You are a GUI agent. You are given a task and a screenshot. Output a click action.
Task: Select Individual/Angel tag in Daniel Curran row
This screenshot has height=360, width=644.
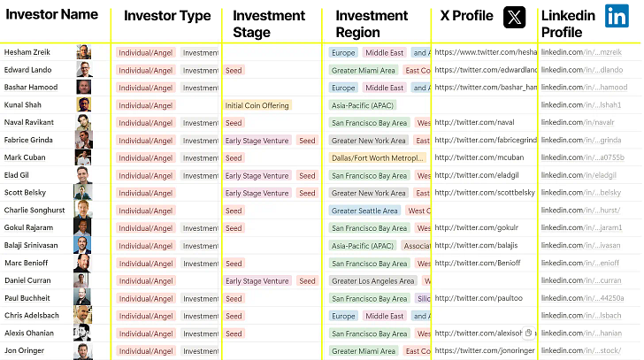pyautogui.click(x=146, y=281)
